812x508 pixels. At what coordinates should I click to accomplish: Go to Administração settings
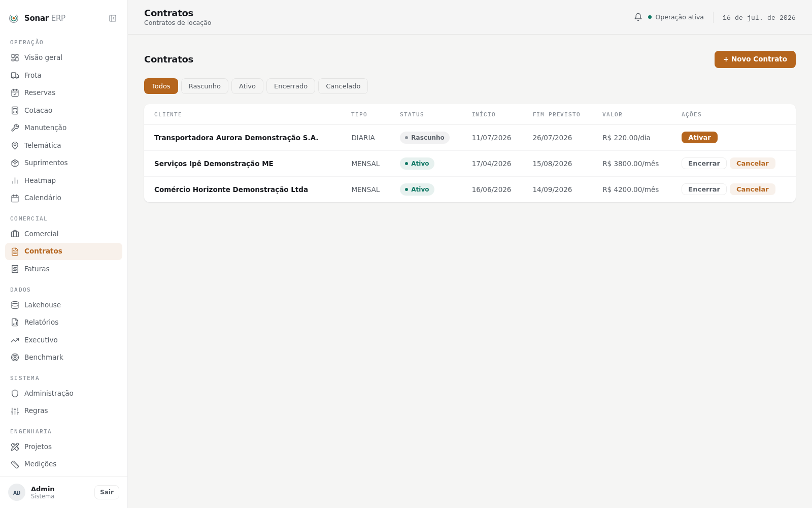(x=63, y=393)
